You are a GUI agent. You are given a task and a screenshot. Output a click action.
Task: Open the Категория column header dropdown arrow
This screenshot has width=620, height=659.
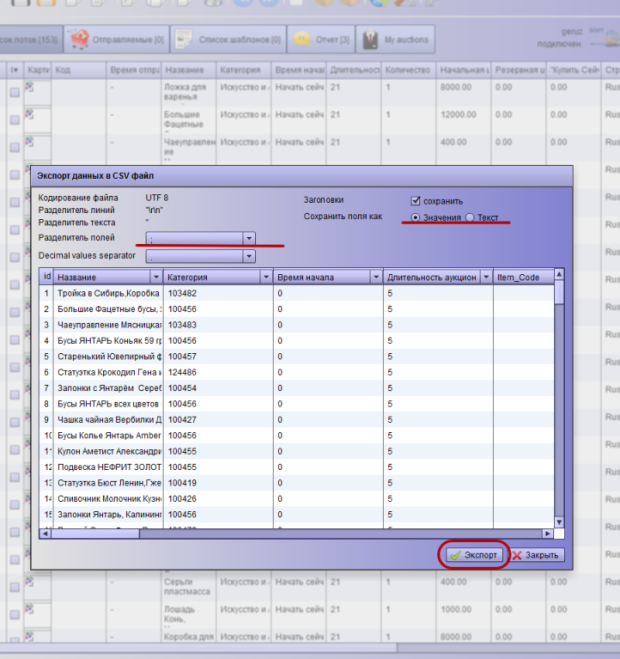tap(266, 277)
